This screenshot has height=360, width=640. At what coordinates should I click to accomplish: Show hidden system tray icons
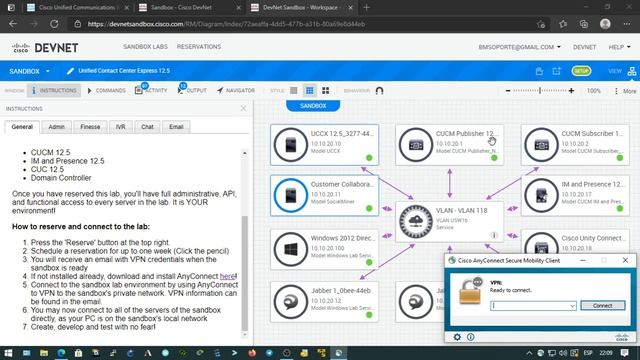[x=529, y=353]
